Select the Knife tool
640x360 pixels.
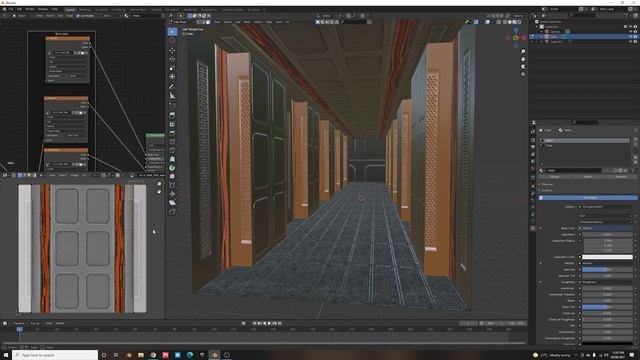172,150
